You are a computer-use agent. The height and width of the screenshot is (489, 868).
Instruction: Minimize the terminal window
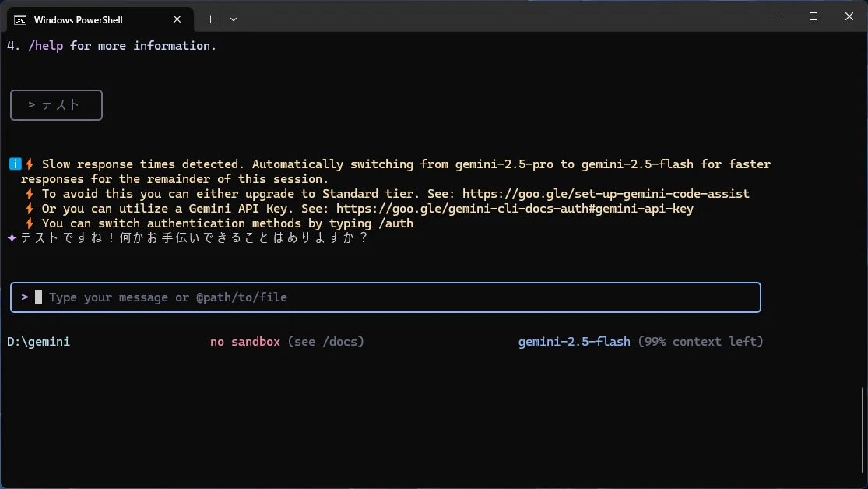778,16
